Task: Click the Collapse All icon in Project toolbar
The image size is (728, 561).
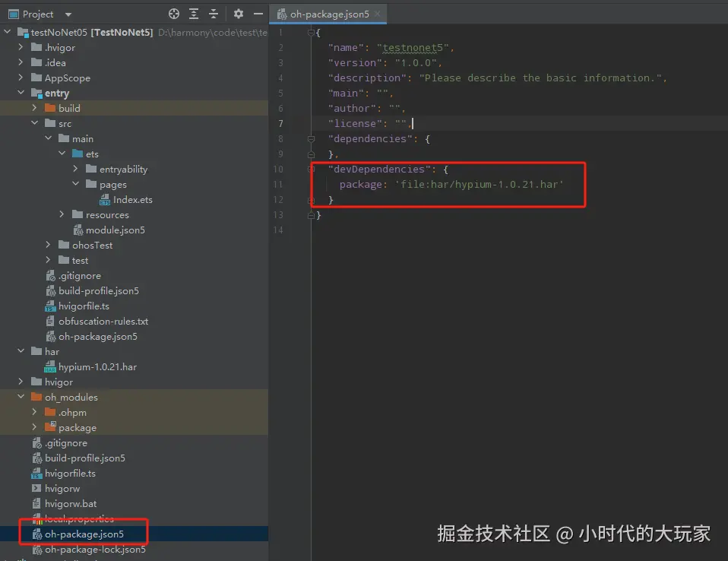Action: coord(211,14)
